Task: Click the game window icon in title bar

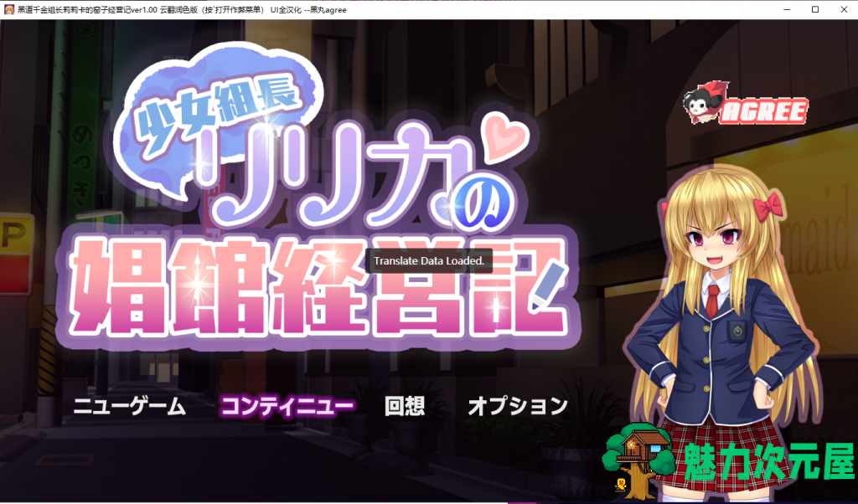Action: (8, 9)
